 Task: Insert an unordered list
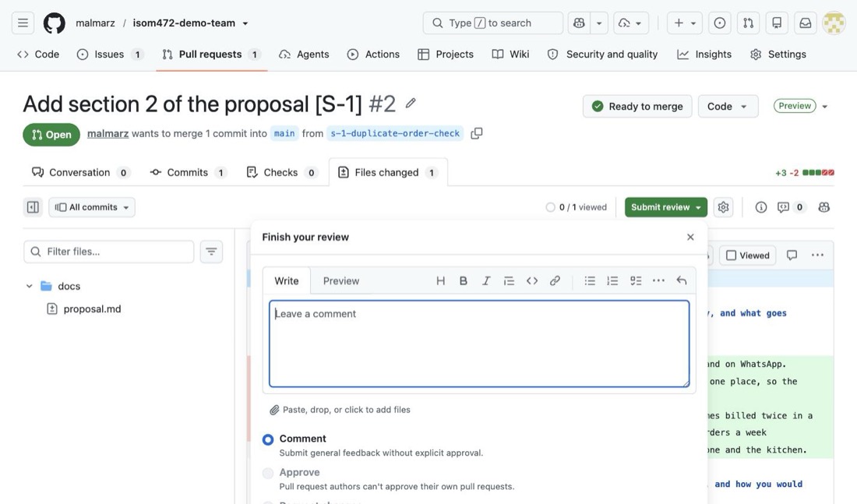pyautogui.click(x=590, y=281)
